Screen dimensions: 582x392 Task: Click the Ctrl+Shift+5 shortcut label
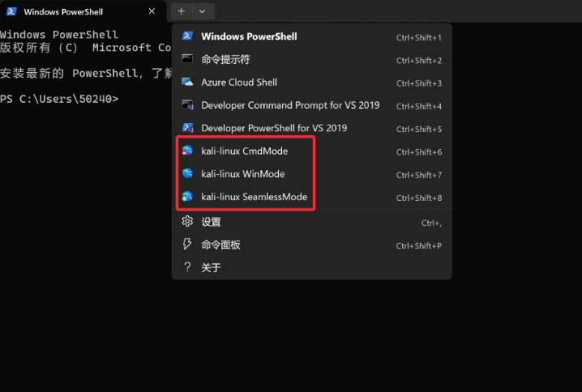(419, 130)
